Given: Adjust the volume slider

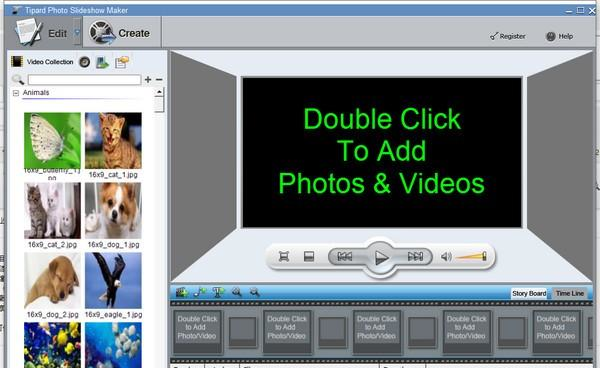Looking at the screenshot, I should coord(471,256).
